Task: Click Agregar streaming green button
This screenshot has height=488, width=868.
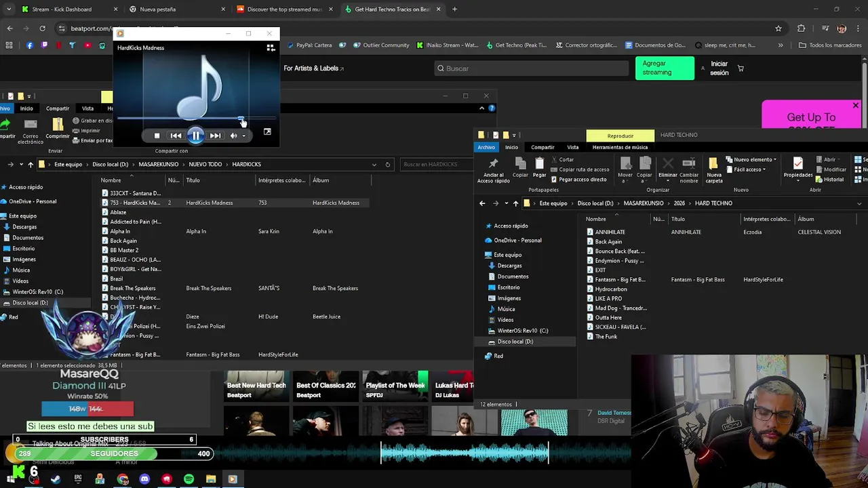Action: [x=665, y=68]
